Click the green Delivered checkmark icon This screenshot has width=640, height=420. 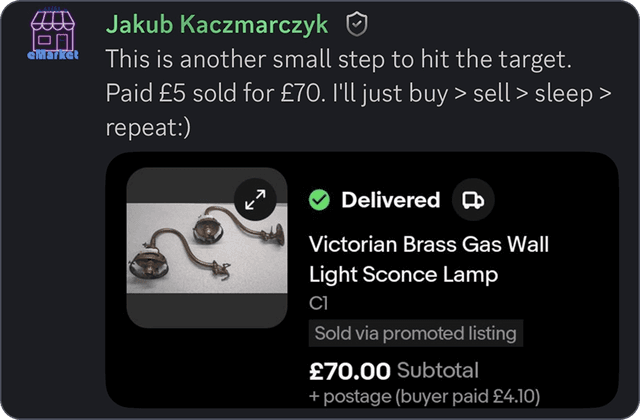[x=319, y=200]
